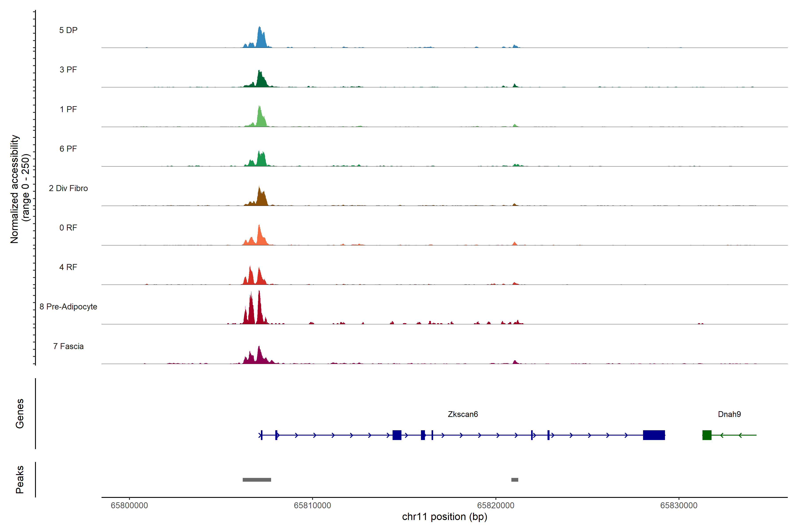Screen dimensions: 798x532
Task: Click the 8 Pre-Adipocyte track label
Action: (x=68, y=307)
